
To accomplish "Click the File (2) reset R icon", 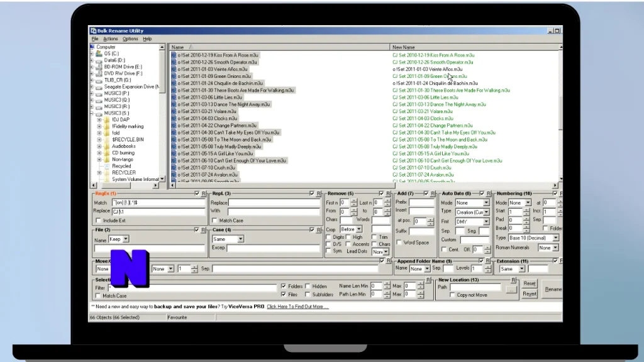I will 203,230.
